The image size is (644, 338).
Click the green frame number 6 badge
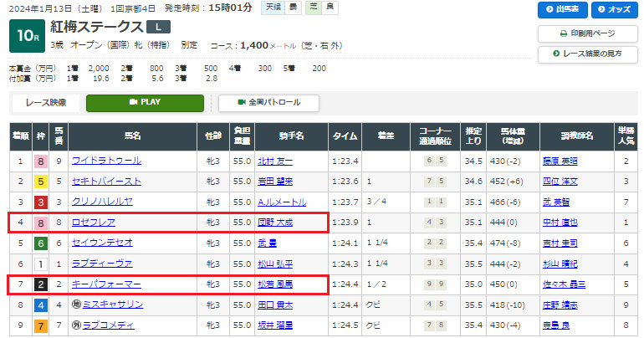point(39,243)
